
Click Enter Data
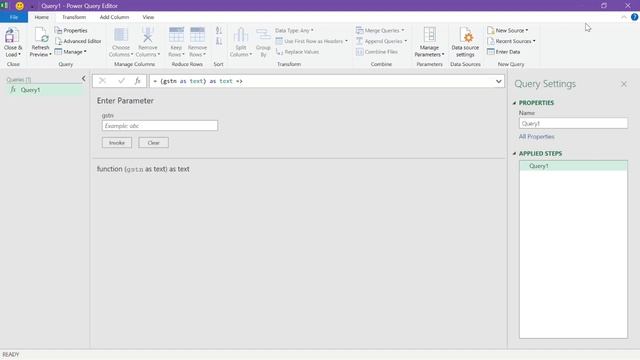504,52
